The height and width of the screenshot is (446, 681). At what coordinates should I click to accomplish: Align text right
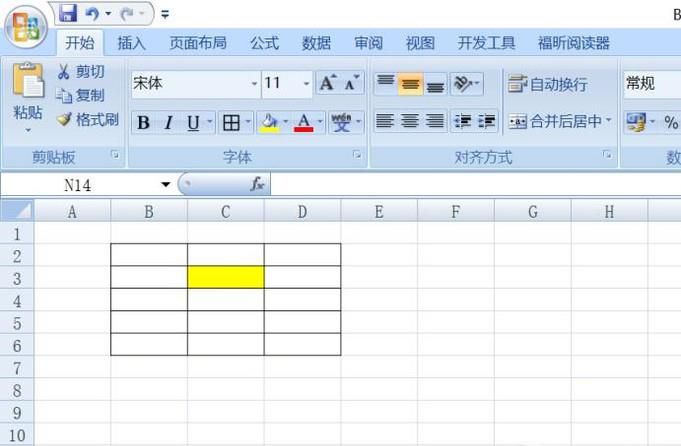435,121
